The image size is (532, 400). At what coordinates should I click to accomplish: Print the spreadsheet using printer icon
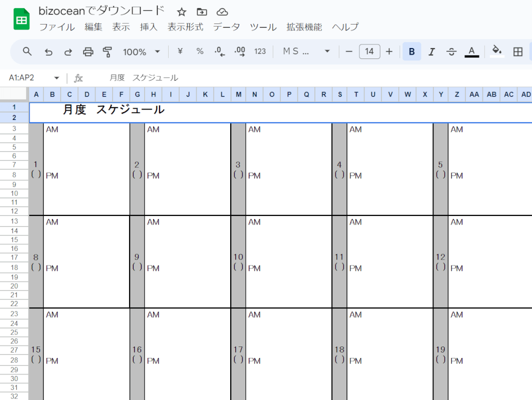(88, 51)
